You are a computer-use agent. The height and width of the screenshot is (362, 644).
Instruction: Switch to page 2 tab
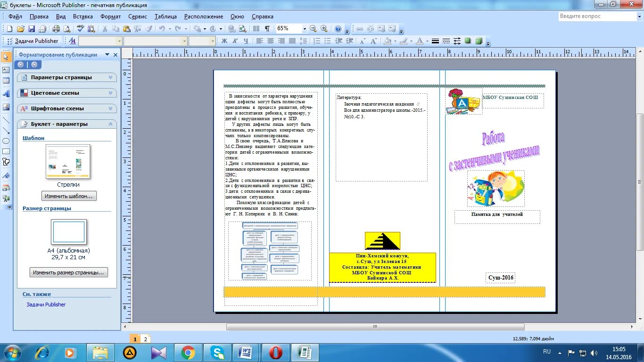(x=146, y=339)
